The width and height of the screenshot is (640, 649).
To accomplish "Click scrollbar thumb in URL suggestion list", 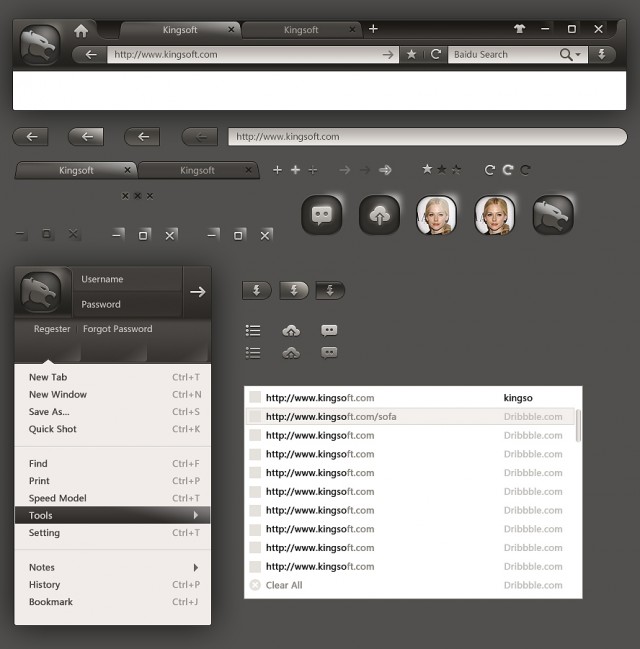I will [x=578, y=425].
